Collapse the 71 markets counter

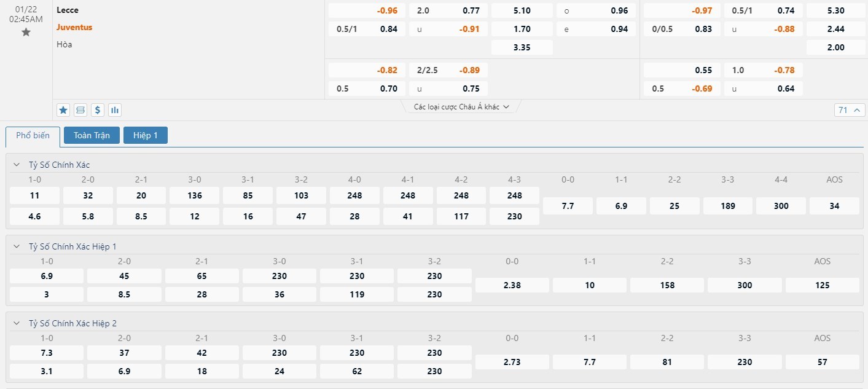pyautogui.click(x=848, y=110)
